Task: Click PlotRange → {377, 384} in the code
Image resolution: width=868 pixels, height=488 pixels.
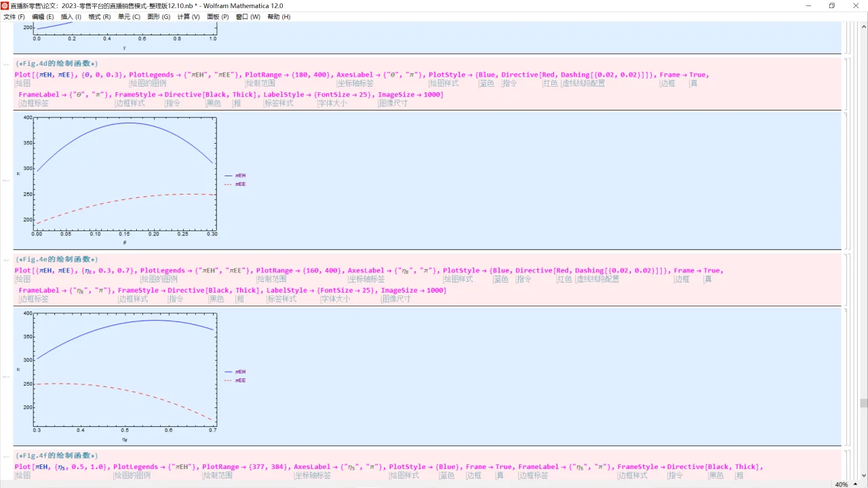Action: click(x=244, y=467)
